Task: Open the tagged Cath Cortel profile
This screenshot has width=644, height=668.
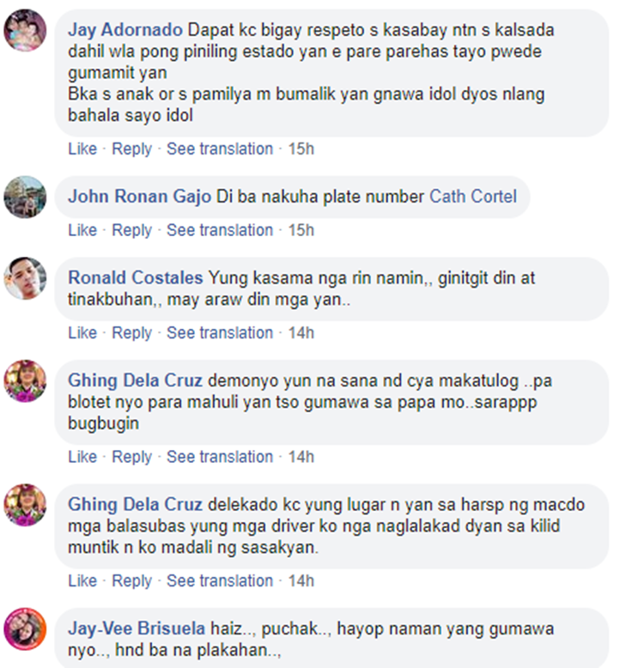Action: tap(473, 197)
